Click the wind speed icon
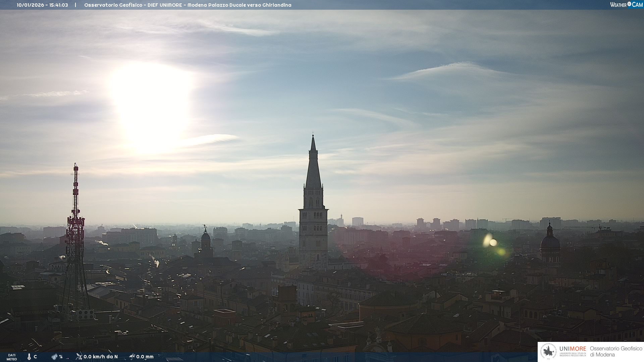The width and height of the screenshot is (644, 362). click(79, 356)
